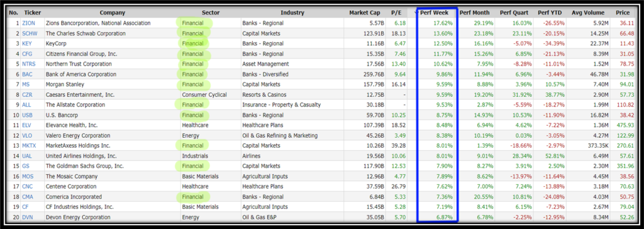Click the Sector column header
This screenshot has width=644, height=229.
[210, 13]
